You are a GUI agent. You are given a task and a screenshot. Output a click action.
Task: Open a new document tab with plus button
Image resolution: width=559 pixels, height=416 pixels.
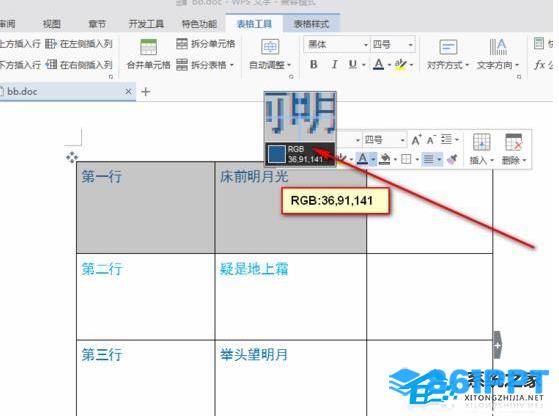click(x=145, y=92)
